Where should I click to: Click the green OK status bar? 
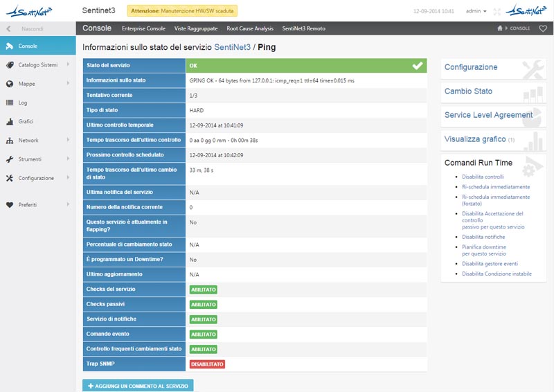click(306, 65)
